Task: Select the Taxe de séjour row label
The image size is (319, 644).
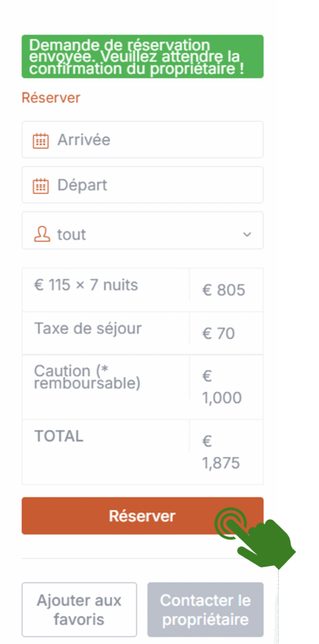Action: [x=88, y=328]
